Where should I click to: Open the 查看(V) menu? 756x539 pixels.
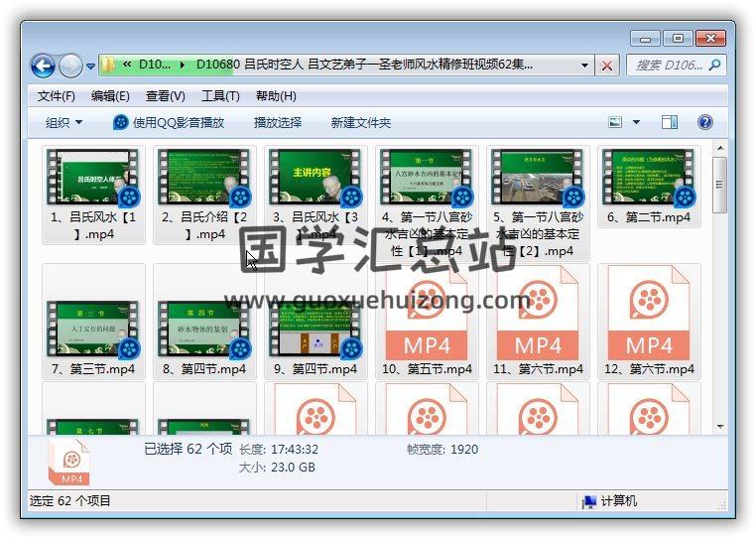(166, 96)
